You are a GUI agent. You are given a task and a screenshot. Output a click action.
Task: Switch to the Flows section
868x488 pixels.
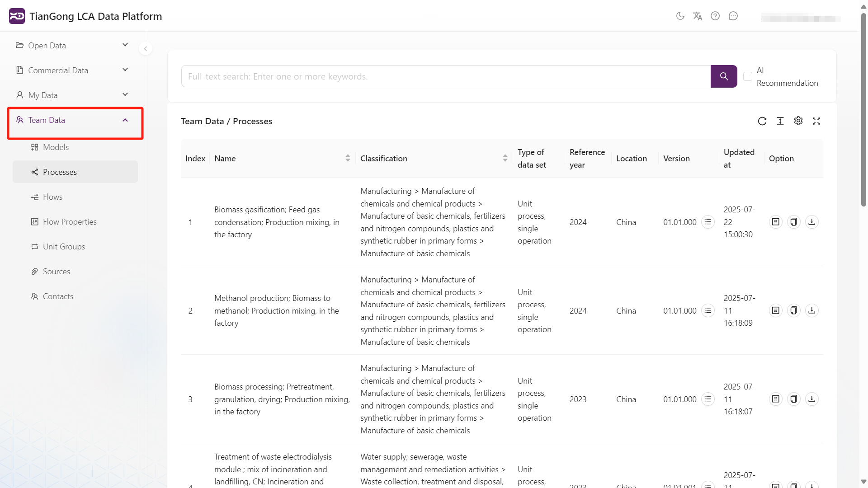tap(52, 197)
